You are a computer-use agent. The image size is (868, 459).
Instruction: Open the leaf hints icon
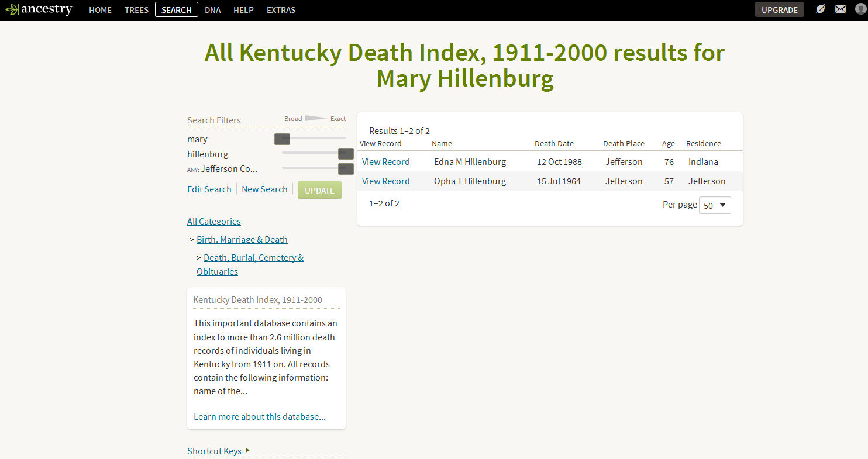pyautogui.click(x=820, y=9)
